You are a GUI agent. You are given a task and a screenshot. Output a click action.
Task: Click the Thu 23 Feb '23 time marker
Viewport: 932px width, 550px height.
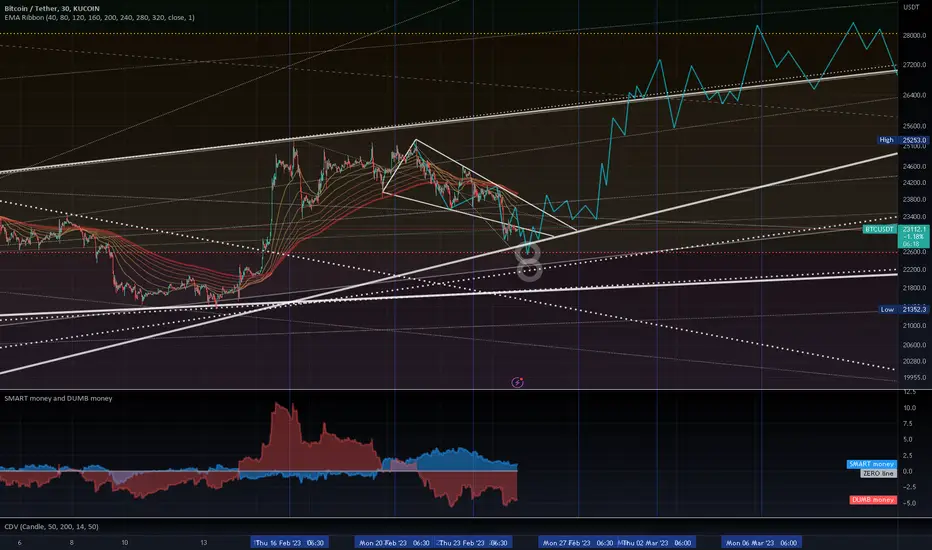[x=473, y=542]
